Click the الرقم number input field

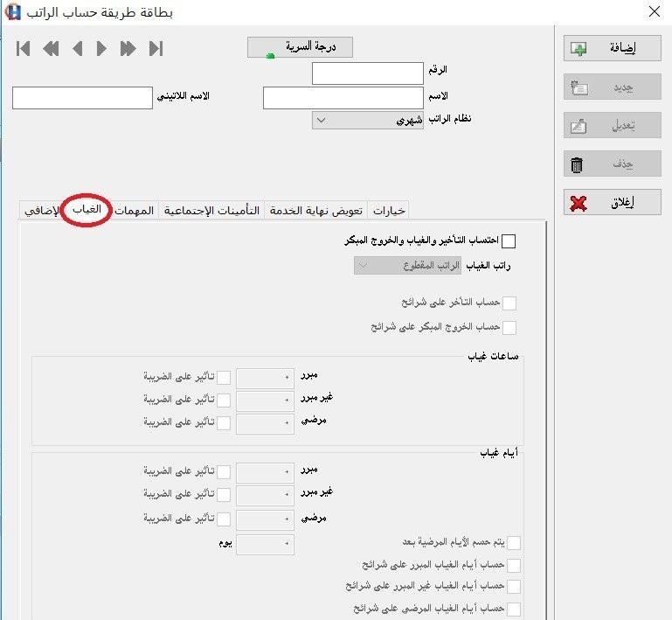(x=367, y=73)
